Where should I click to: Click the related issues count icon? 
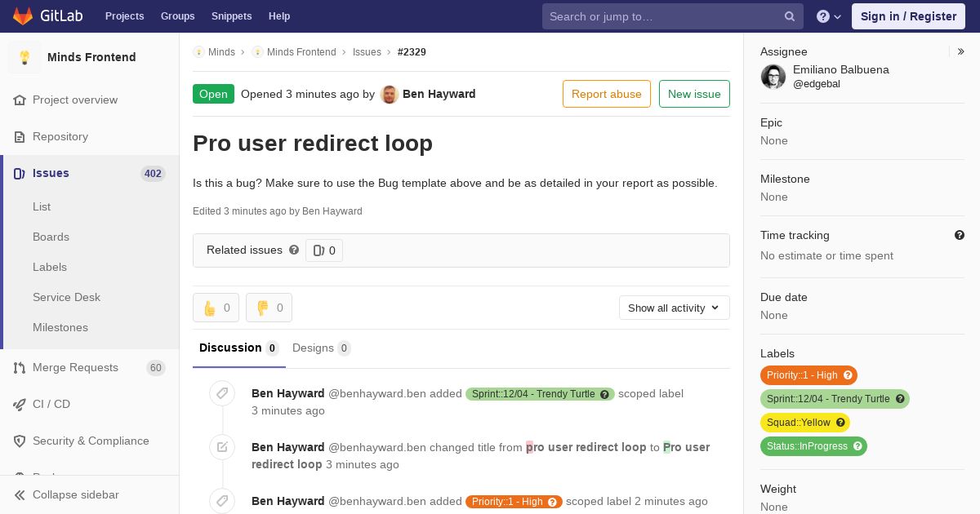[318, 250]
